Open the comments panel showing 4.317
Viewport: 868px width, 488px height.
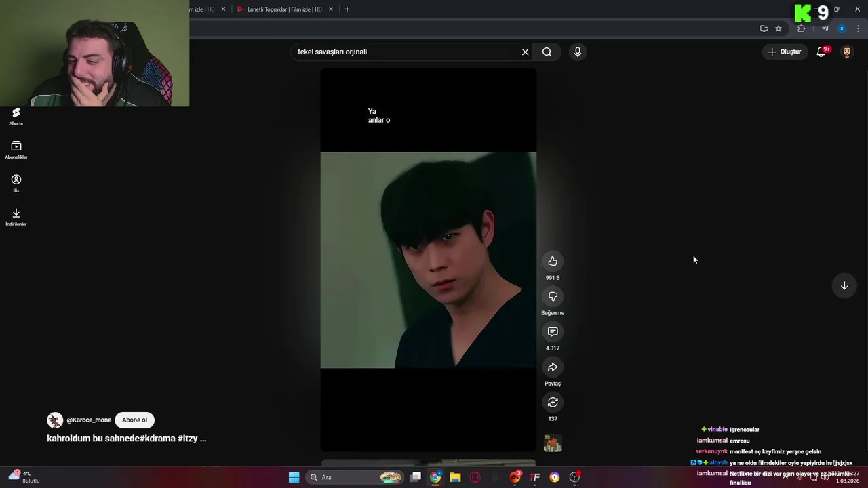(553, 332)
